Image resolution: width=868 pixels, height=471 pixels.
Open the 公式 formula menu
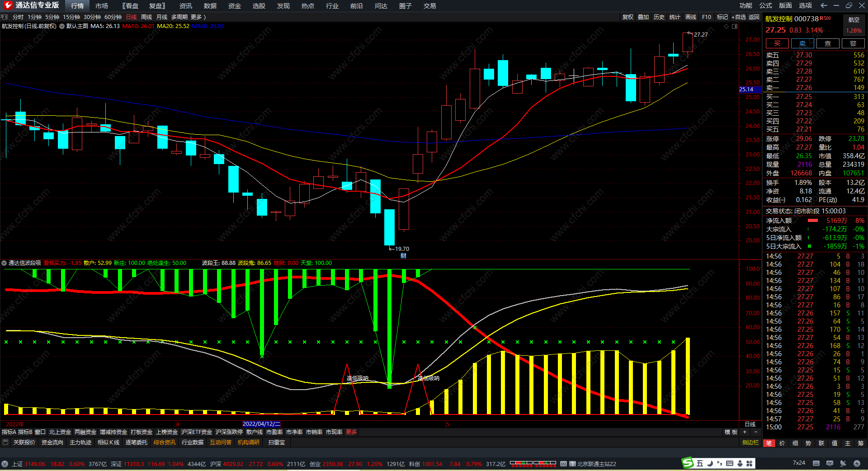tap(766, 5)
